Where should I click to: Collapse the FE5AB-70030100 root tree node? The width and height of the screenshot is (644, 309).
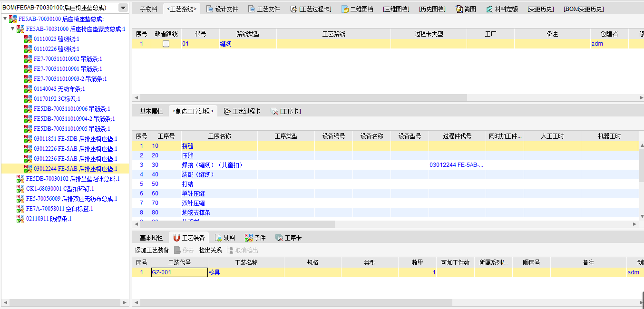[x=5, y=19]
